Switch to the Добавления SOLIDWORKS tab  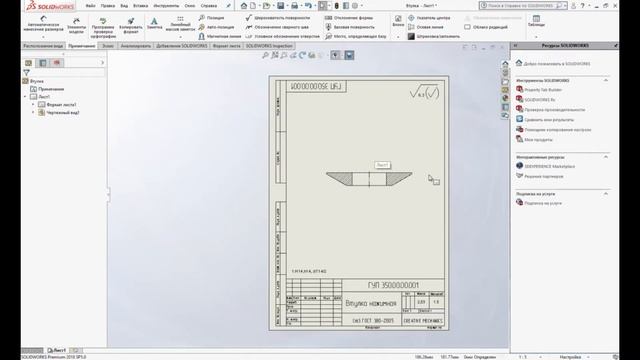coord(182,46)
